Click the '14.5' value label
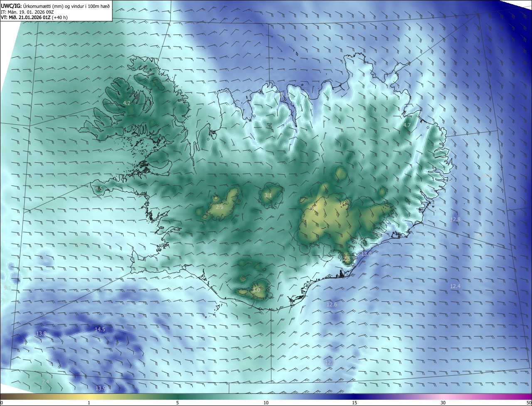 pyautogui.click(x=100, y=329)
